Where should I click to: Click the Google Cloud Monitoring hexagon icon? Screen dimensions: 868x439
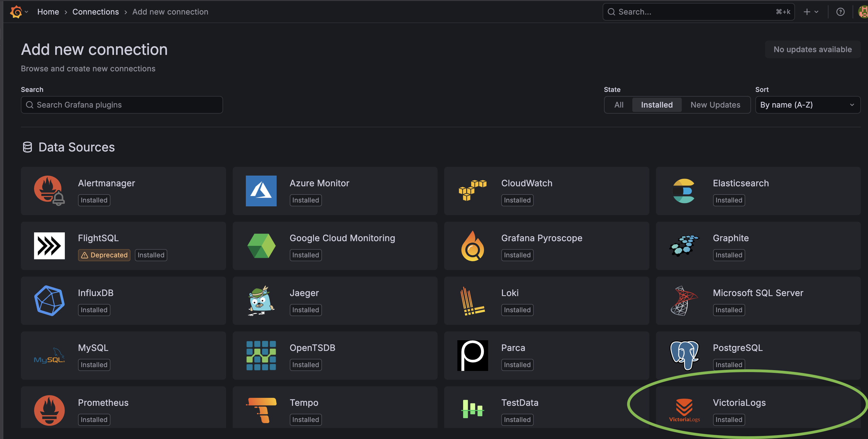click(x=261, y=245)
